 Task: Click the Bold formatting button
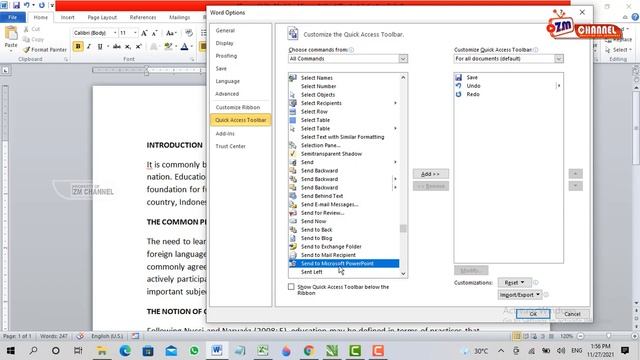78,47
